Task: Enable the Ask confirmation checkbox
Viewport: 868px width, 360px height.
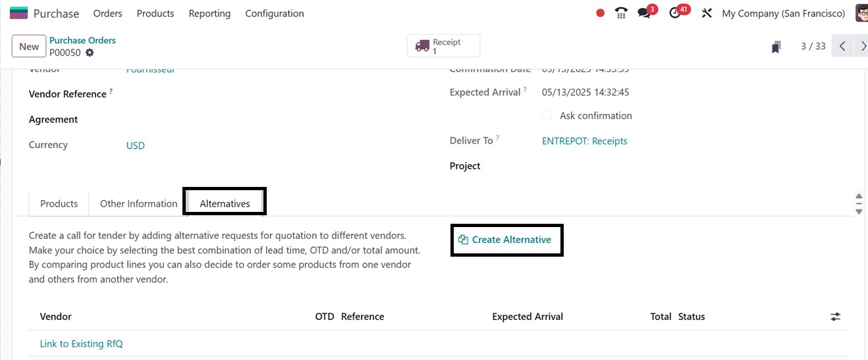Action: coord(547,116)
